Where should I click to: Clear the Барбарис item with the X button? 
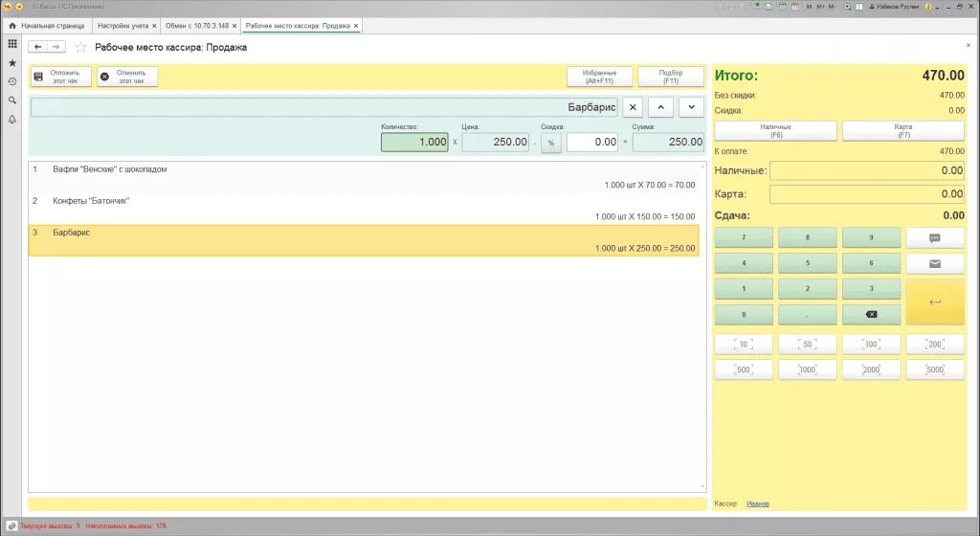pos(633,107)
